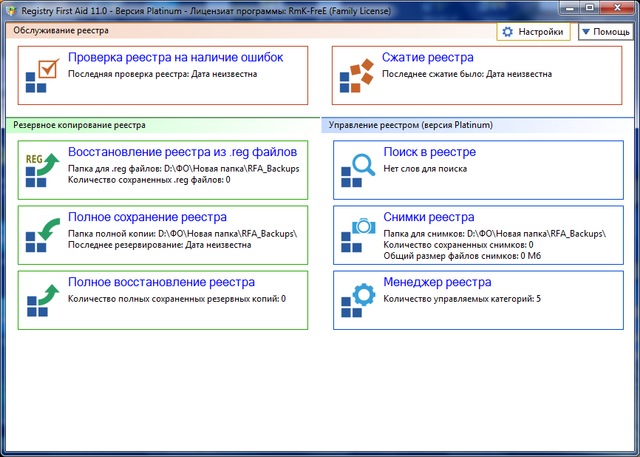
Task: Open Восстановление реестра из .reg файлов
Action: [x=182, y=152]
